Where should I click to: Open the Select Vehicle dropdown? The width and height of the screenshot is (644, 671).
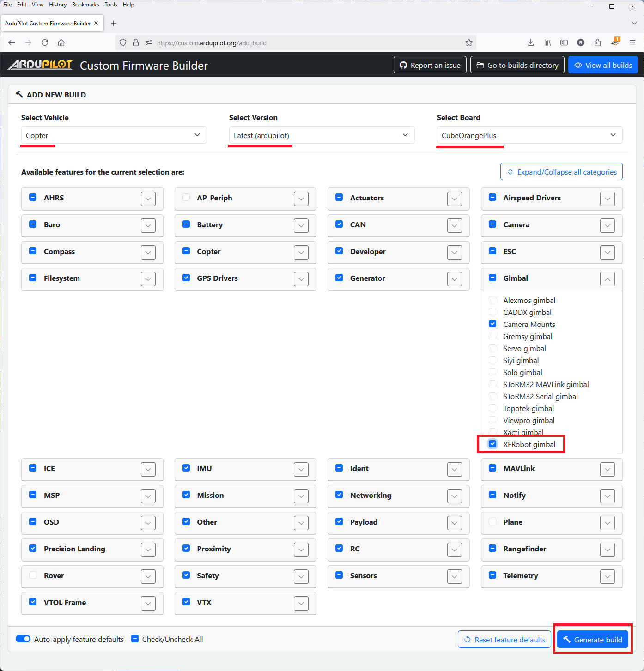[114, 135]
